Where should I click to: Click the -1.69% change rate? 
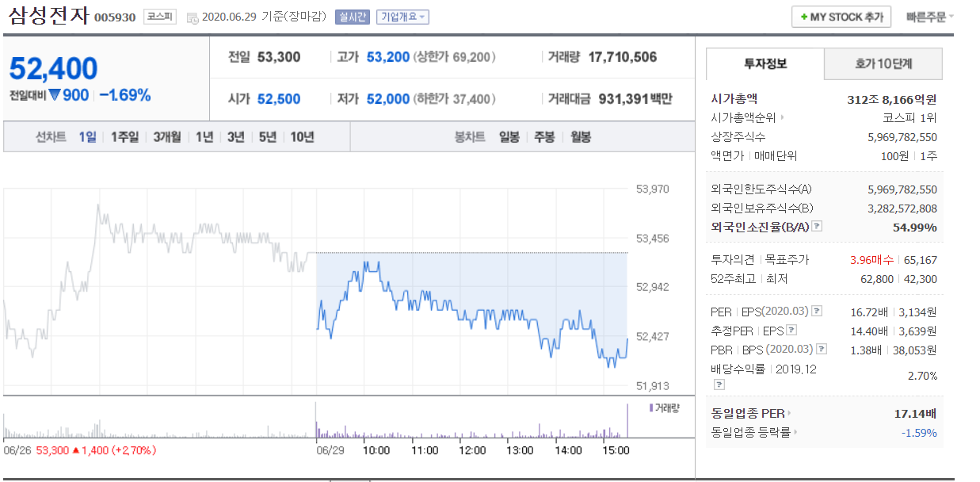click(126, 96)
